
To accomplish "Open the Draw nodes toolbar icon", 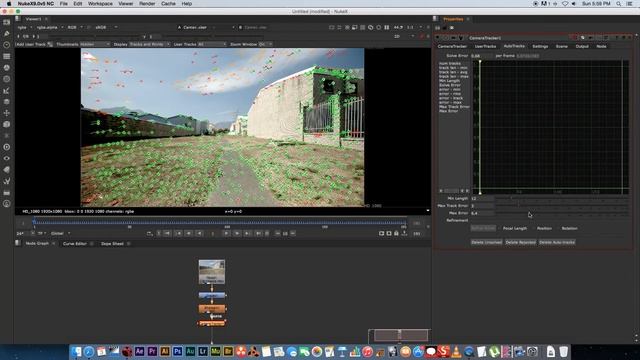I will point(7,33).
